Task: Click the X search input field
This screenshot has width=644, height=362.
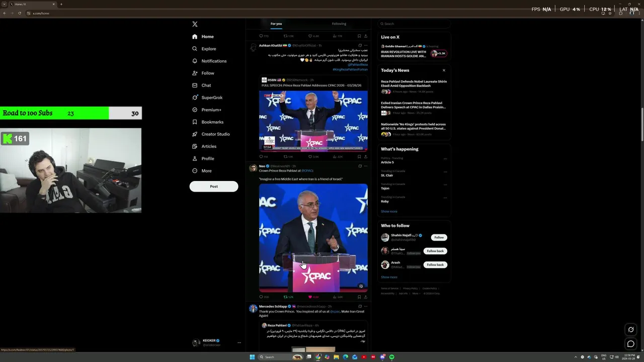Action: 414,24
